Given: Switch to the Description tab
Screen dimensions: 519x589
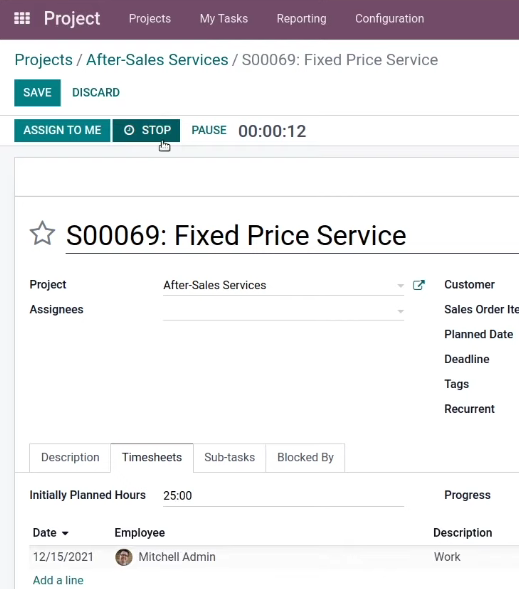Looking at the screenshot, I should tap(70, 458).
